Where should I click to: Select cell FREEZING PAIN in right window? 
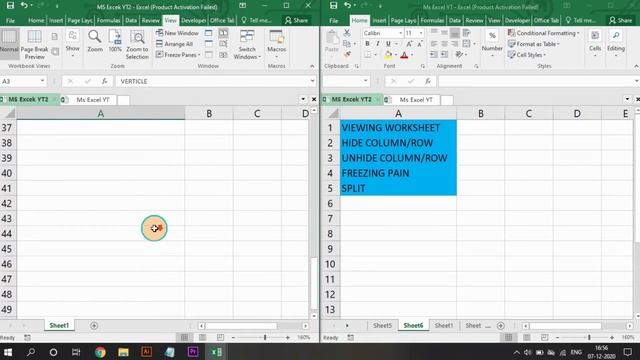click(x=398, y=173)
